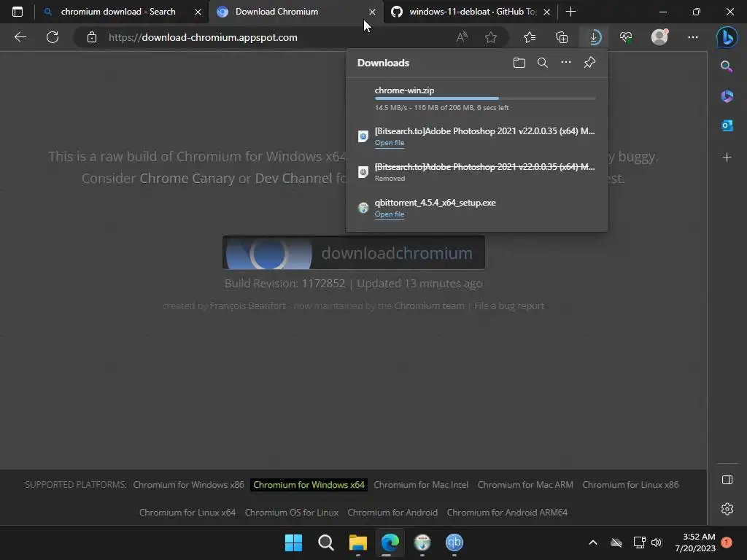Search downloads with magnifier icon

click(x=542, y=63)
